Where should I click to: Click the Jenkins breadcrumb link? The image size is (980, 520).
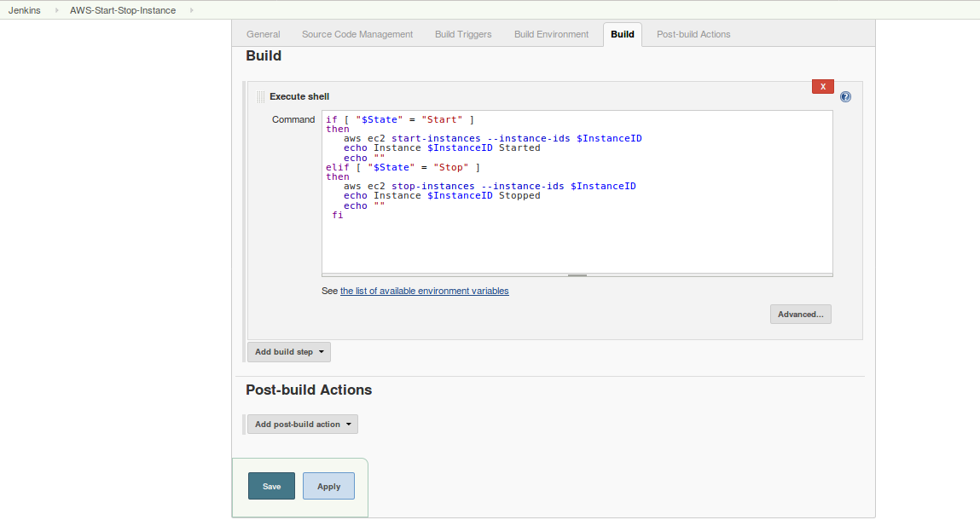coord(25,10)
